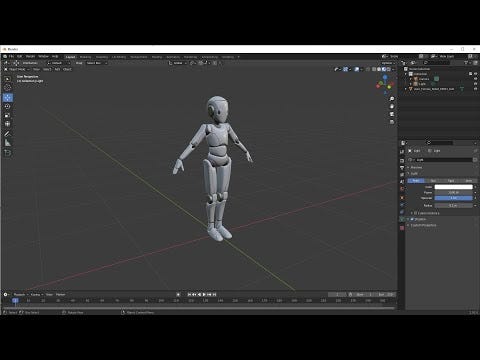
Task: Toggle X-ray mode in viewport header
Action: [368, 69]
